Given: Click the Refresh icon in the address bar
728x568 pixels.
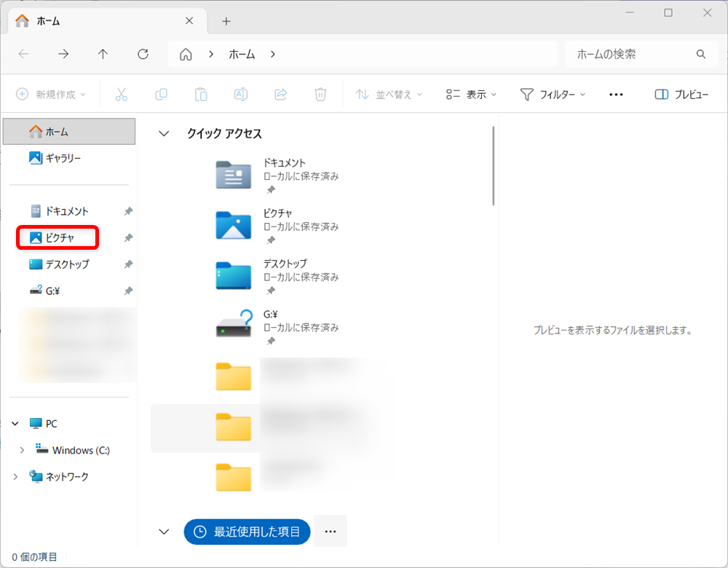Looking at the screenshot, I should coord(143,54).
